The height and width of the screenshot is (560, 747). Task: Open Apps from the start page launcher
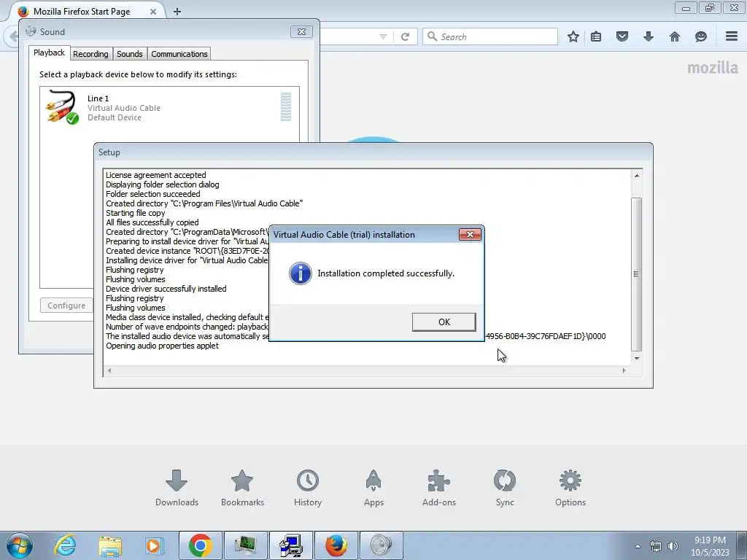[373, 489]
